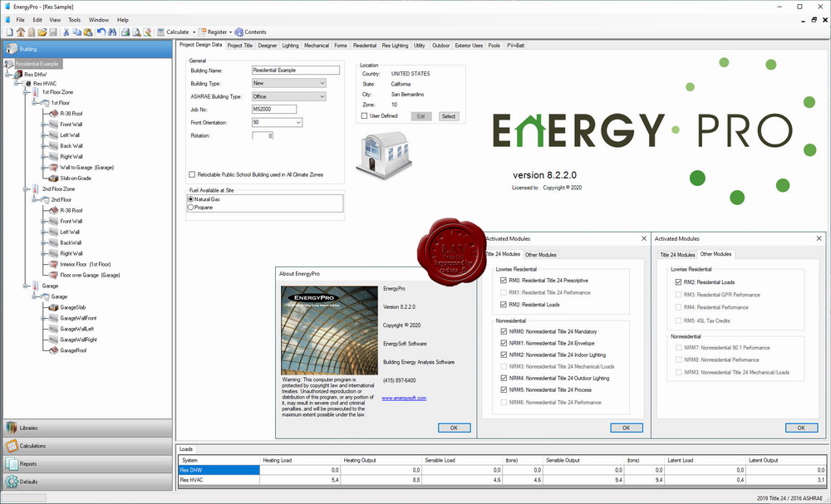Click the Job No input field
831x504 pixels.
pos(274,109)
